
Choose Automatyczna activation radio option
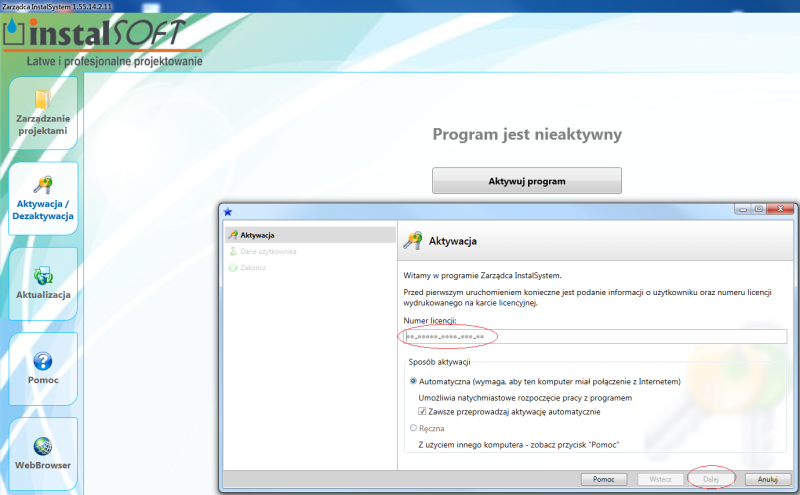click(x=413, y=381)
